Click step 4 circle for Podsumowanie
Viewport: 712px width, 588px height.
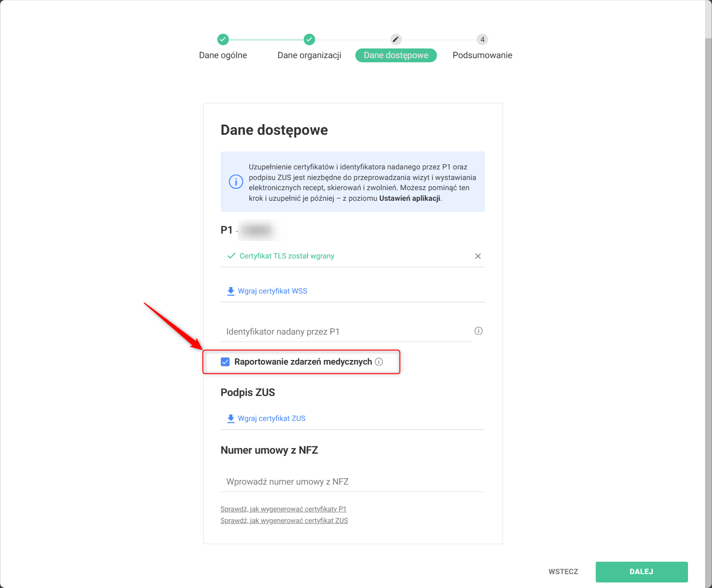pos(482,40)
